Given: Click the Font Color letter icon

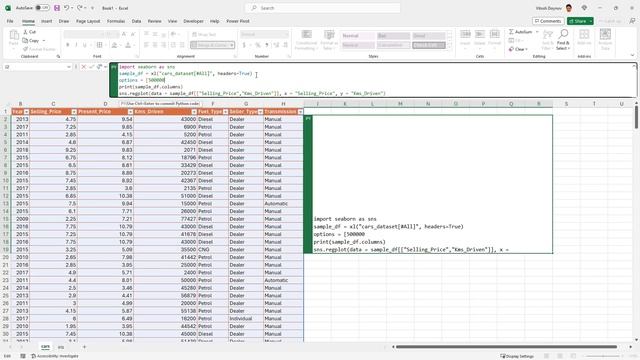Looking at the screenshot, I should 128,45.
